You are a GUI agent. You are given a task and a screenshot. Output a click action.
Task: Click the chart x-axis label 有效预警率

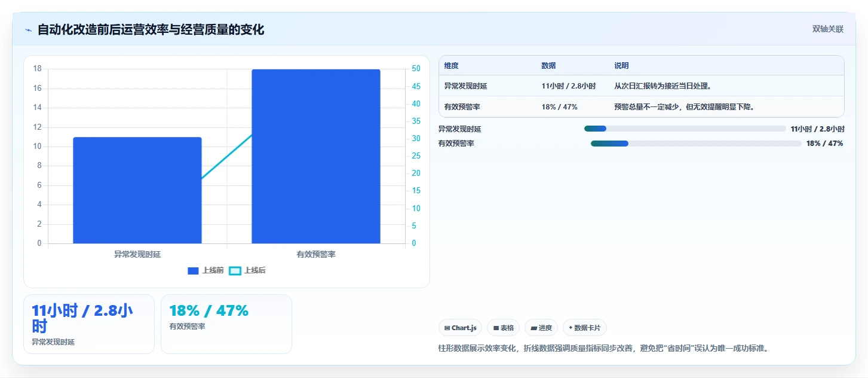click(x=316, y=254)
